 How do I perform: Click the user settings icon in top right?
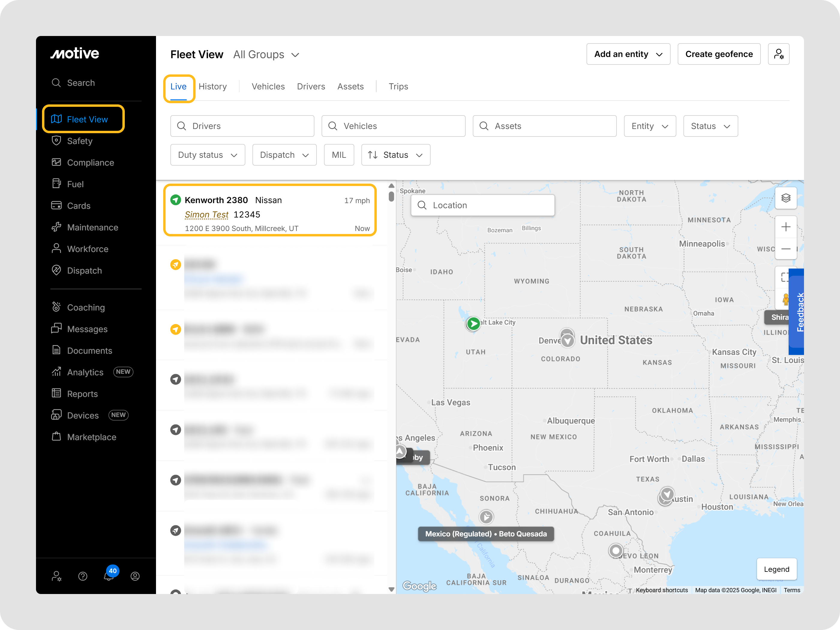tap(778, 54)
